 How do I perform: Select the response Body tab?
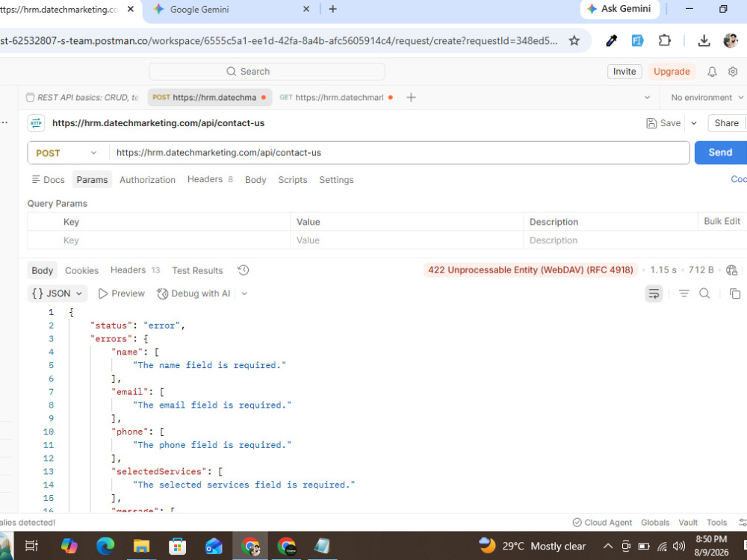pos(43,270)
